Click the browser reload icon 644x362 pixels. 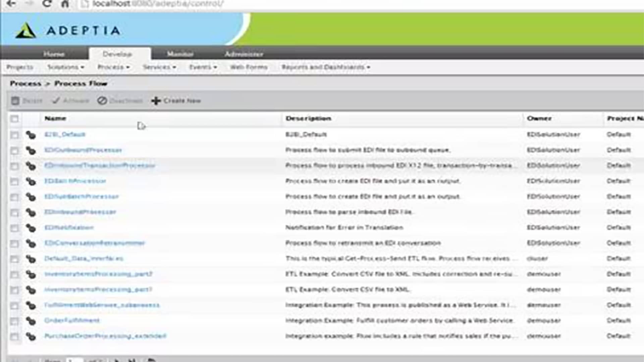click(47, 4)
